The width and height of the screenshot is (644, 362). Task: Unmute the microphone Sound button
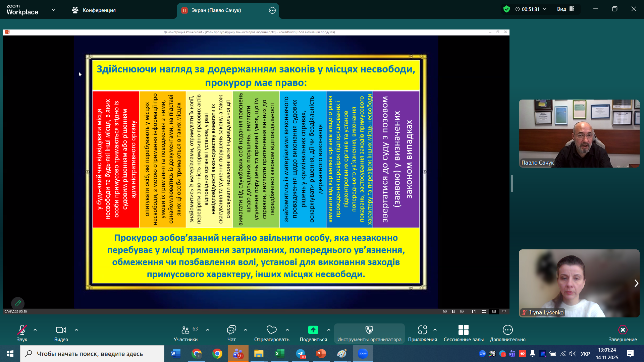coord(22,330)
